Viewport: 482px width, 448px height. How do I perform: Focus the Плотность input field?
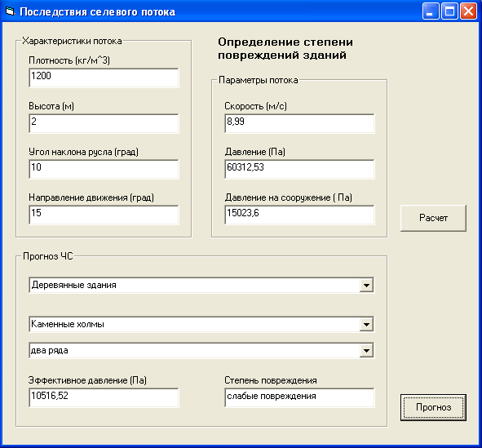pyautogui.click(x=104, y=78)
